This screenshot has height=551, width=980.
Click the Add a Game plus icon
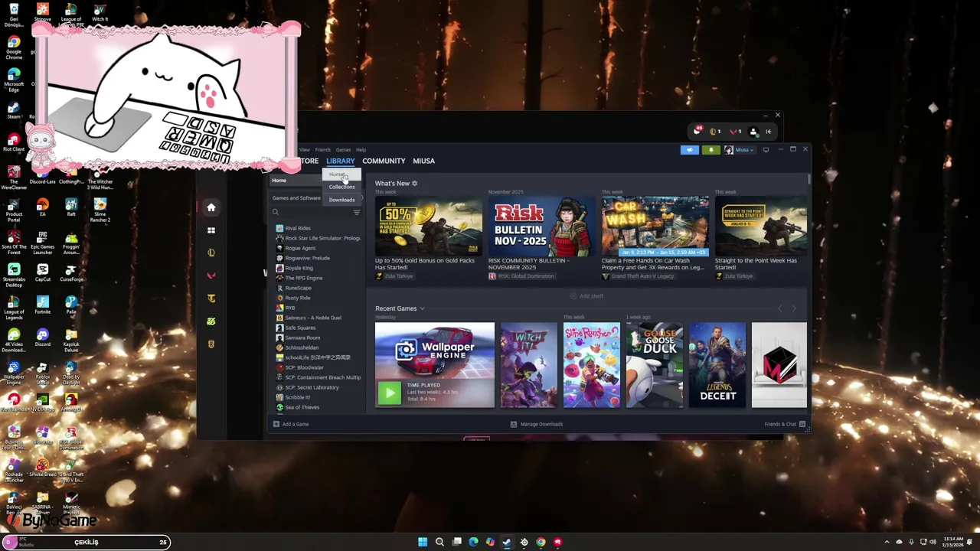(x=276, y=424)
